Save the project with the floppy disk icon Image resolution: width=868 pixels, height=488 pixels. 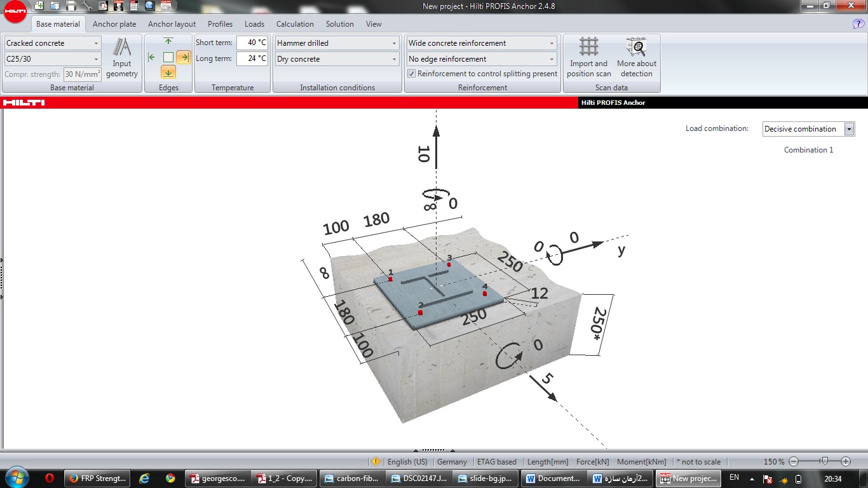[71, 6]
